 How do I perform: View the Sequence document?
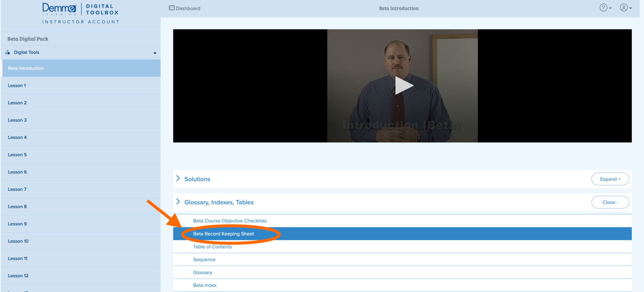[x=204, y=259]
